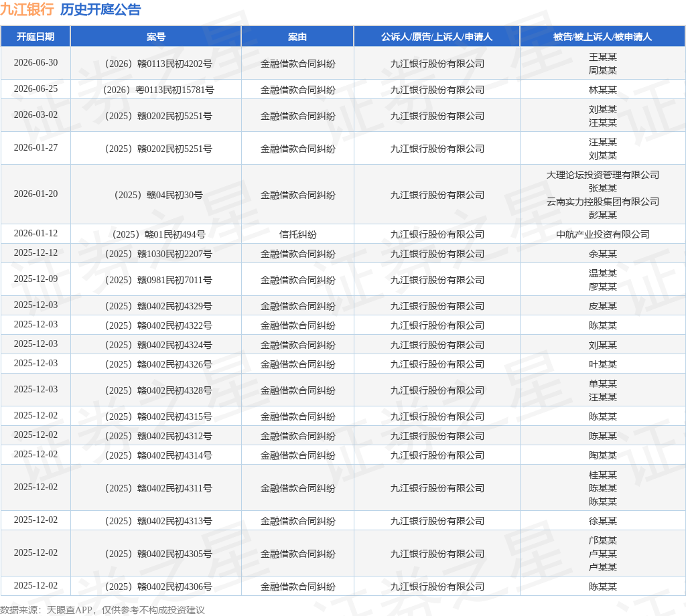
Task: Open case (2026)赣0113民初4202号
Action: click(158, 64)
